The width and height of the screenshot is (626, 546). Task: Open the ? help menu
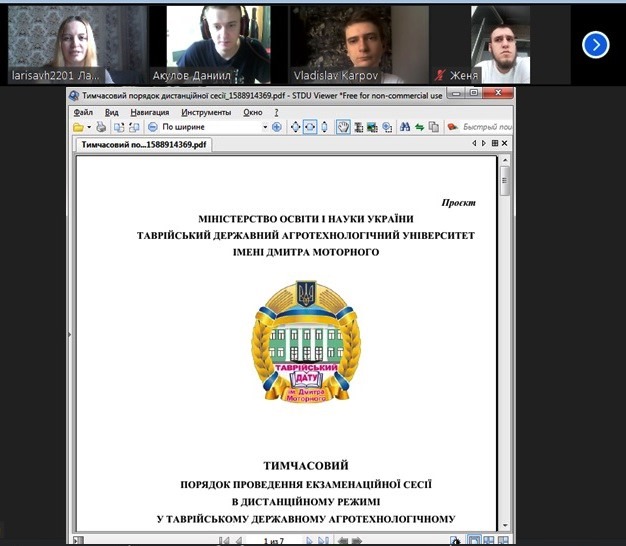pyautogui.click(x=276, y=113)
